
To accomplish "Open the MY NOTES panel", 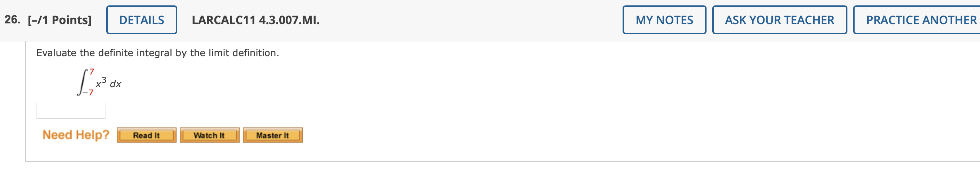I will click(x=664, y=20).
